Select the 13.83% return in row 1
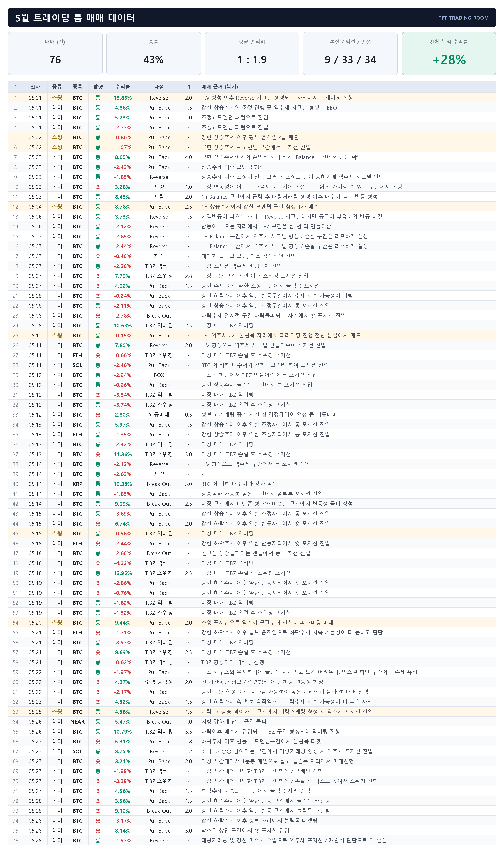Viewport: 504px width, 853px height. [x=123, y=98]
